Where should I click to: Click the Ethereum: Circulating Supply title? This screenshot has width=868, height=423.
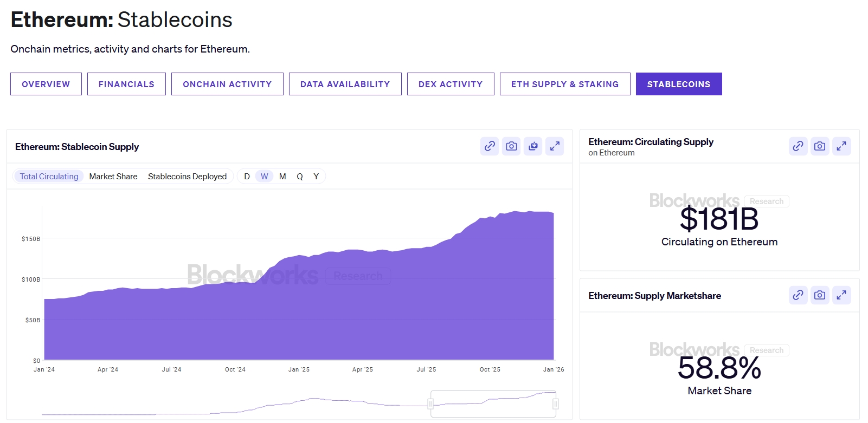[651, 142]
